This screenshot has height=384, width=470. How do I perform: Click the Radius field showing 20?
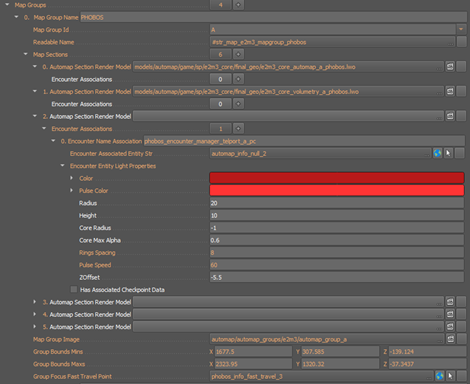point(337,203)
